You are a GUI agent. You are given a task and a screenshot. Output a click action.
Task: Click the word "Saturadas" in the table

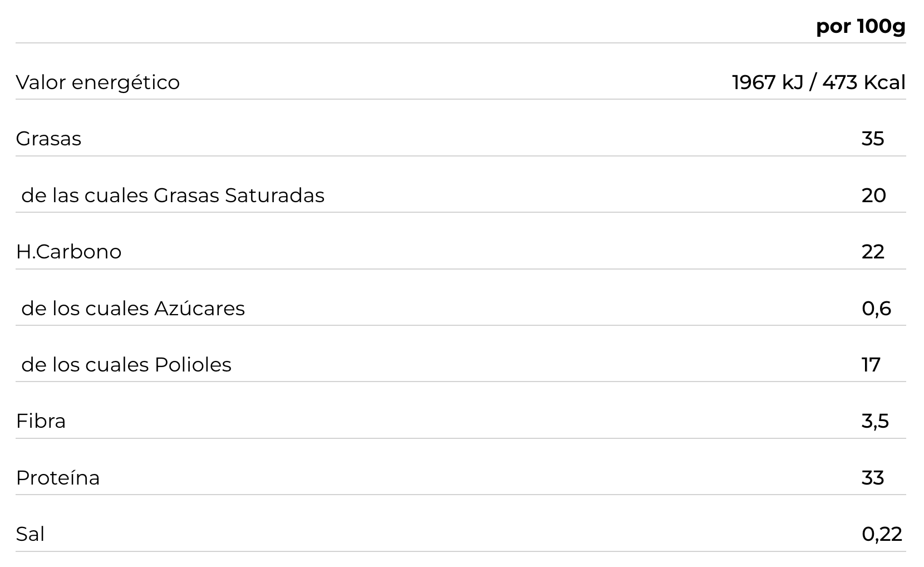tap(274, 195)
